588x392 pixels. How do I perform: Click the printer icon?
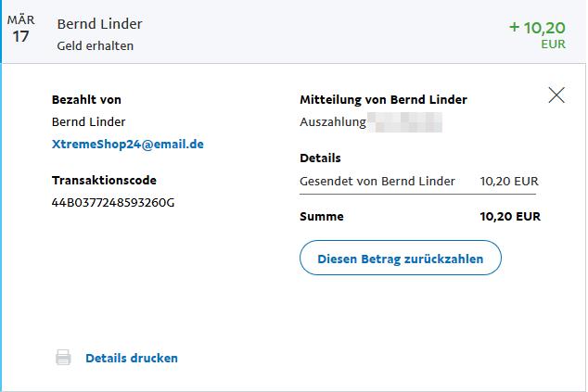coord(63,358)
